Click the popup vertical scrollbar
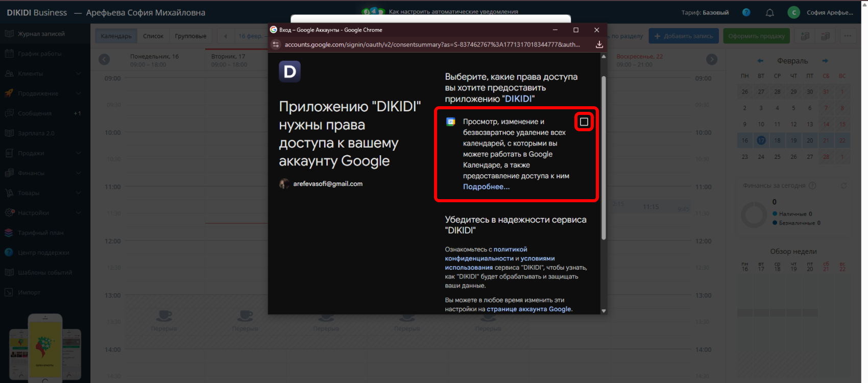The height and width of the screenshot is (383, 868). (604, 158)
